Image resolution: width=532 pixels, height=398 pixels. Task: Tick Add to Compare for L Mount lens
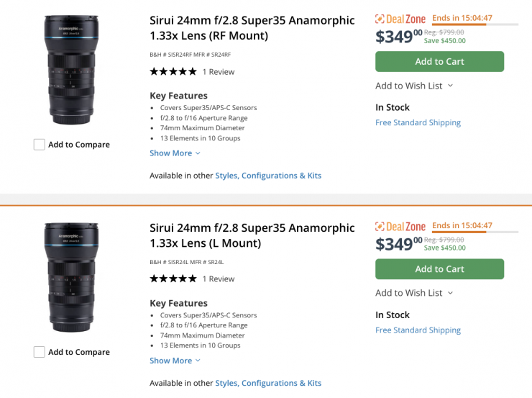40,352
